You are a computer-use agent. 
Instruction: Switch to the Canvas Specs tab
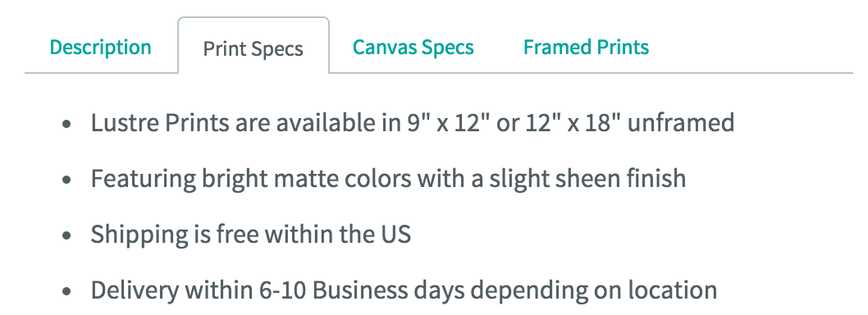(x=413, y=47)
